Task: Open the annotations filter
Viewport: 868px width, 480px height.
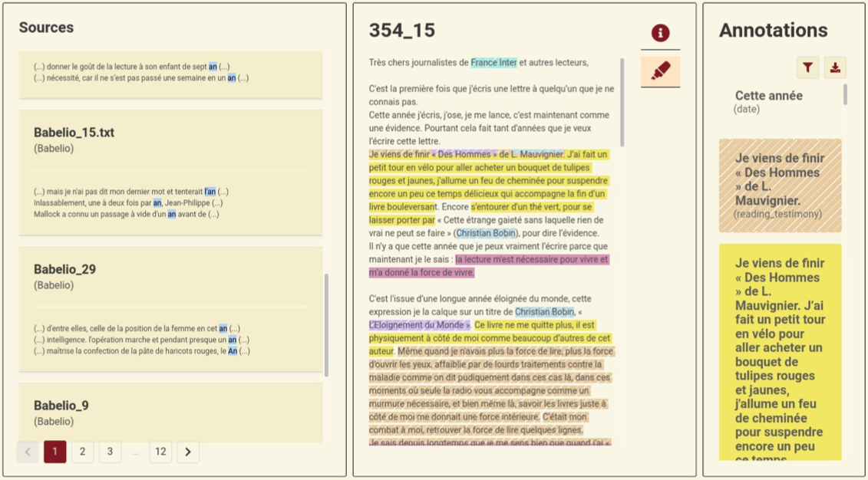Action: [x=807, y=67]
